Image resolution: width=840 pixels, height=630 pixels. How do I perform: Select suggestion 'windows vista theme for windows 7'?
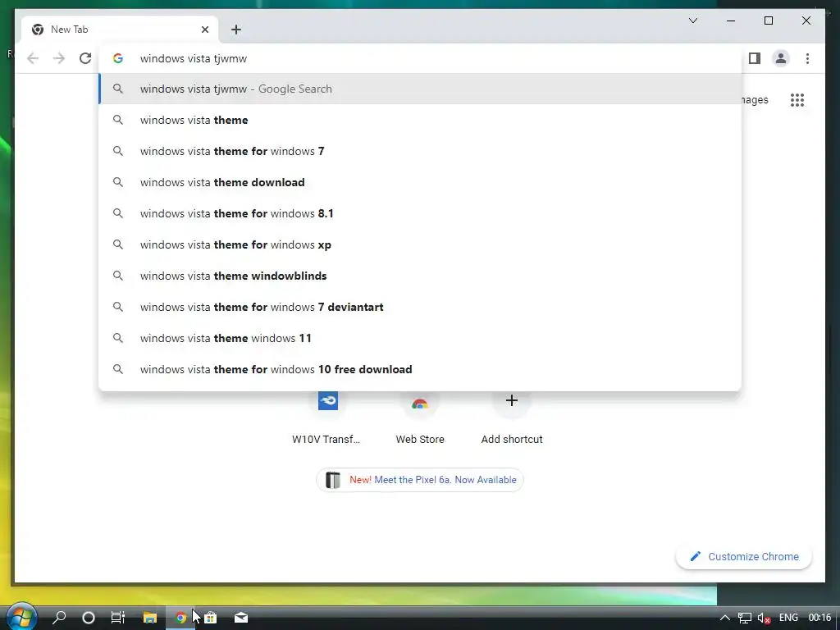421,151
